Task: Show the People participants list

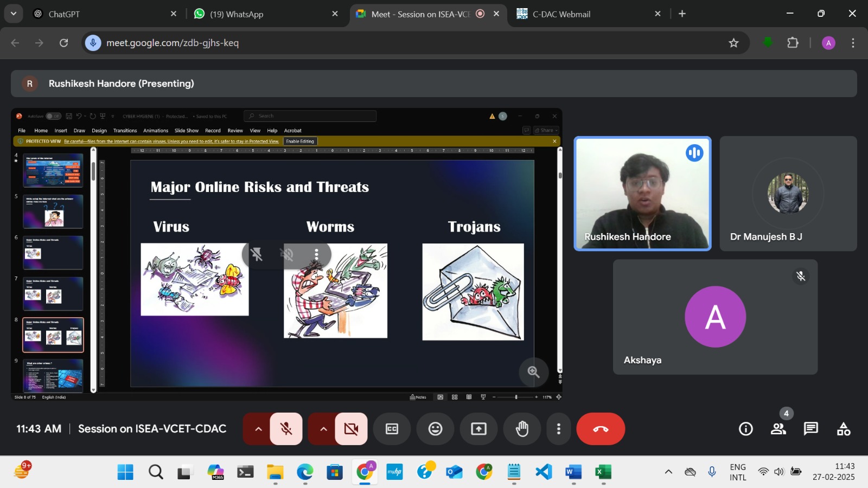Action: pos(778,429)
